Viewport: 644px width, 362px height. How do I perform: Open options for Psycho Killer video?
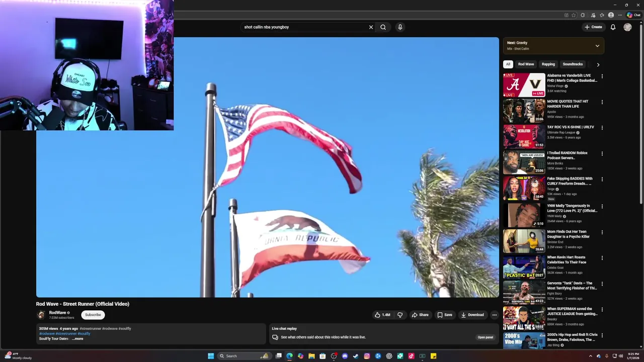pos(602,232)
